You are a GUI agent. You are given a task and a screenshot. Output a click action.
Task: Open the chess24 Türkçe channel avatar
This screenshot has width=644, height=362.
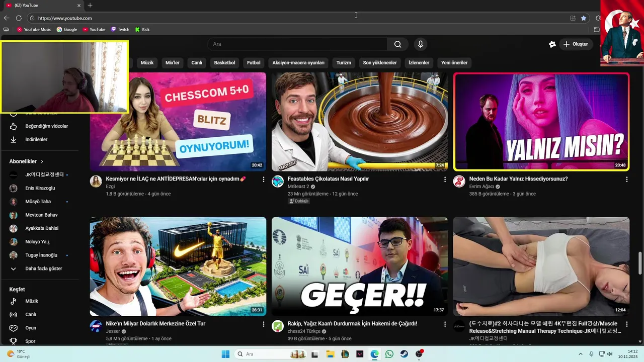[x=278, y=326]
